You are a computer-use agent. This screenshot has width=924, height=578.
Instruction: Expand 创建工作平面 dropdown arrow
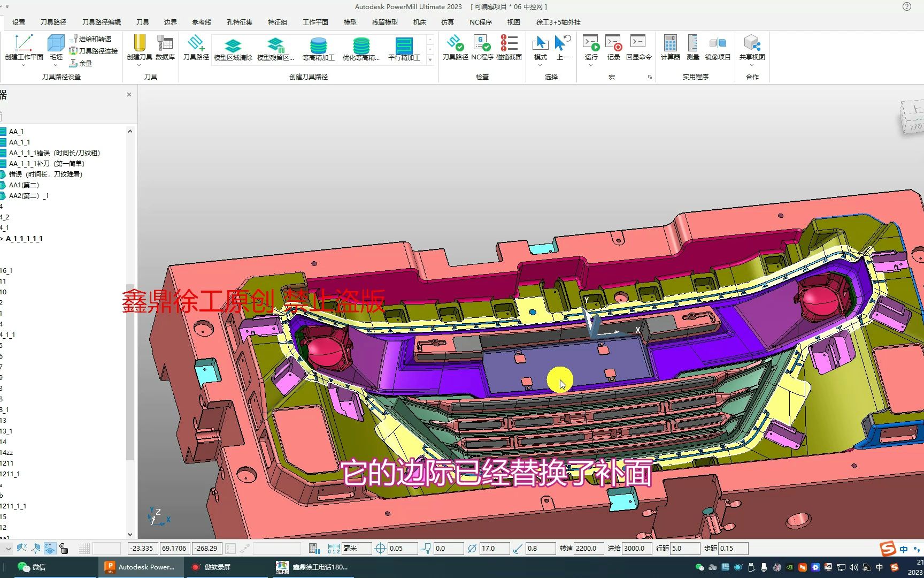click(x=24, y=65)
